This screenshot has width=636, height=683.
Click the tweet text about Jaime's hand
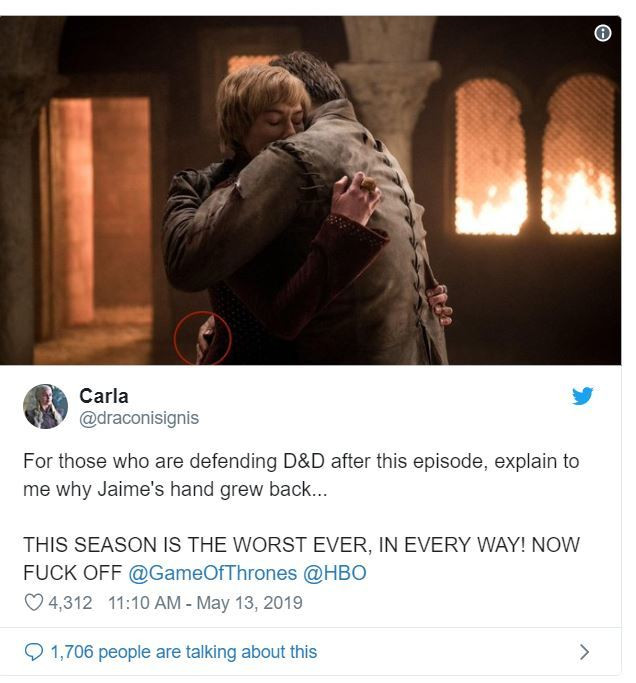(301, 475)
